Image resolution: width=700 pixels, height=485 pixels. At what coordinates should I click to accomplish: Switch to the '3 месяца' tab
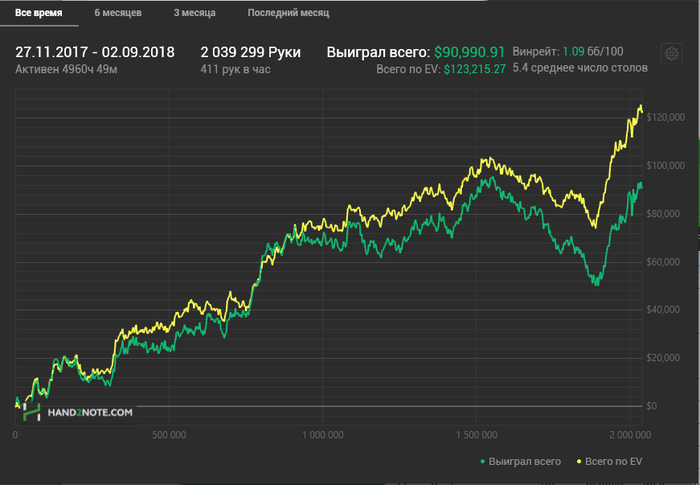(195, 13)
